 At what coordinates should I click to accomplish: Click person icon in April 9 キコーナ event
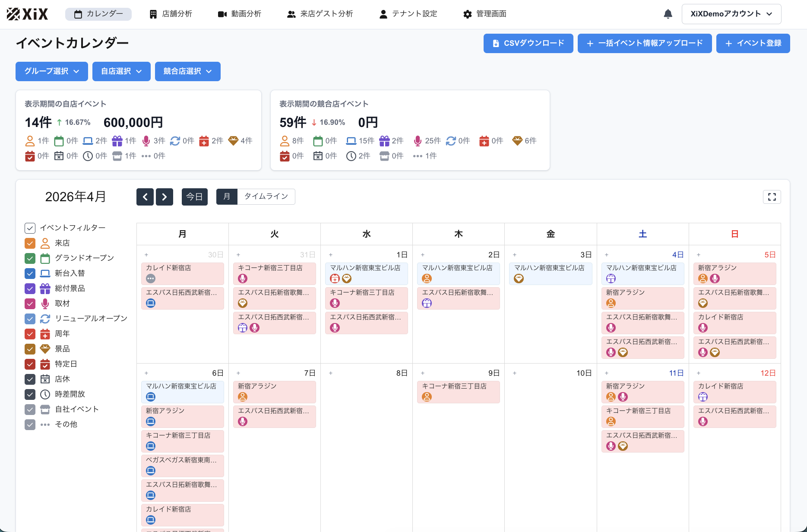click(x=427, y=397)
